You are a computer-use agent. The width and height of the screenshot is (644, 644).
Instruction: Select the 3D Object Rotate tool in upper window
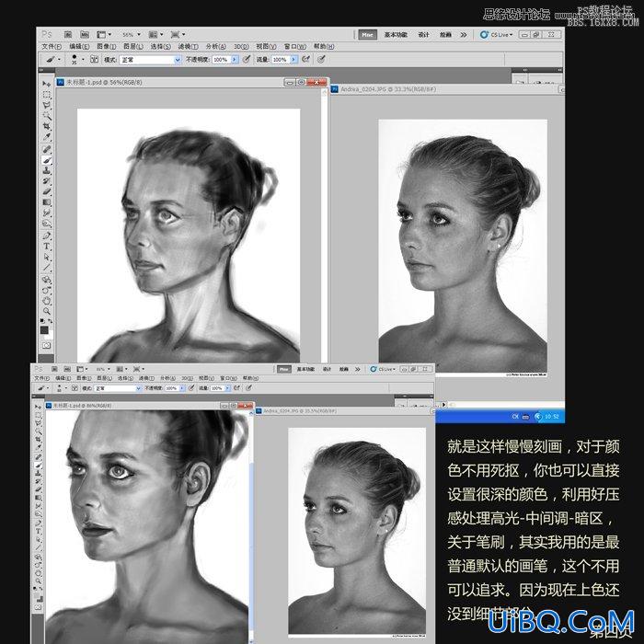(x=46, y=280)
